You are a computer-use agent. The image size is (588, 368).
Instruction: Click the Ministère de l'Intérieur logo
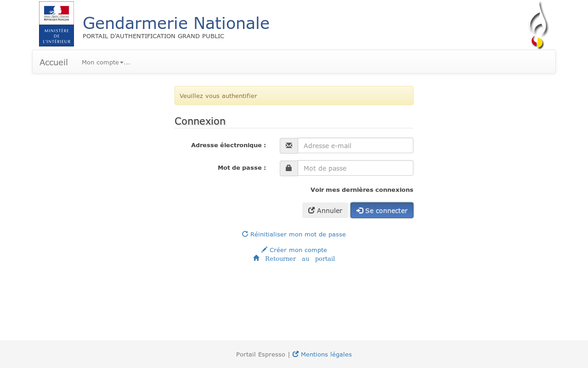click(x=57, y=24)
